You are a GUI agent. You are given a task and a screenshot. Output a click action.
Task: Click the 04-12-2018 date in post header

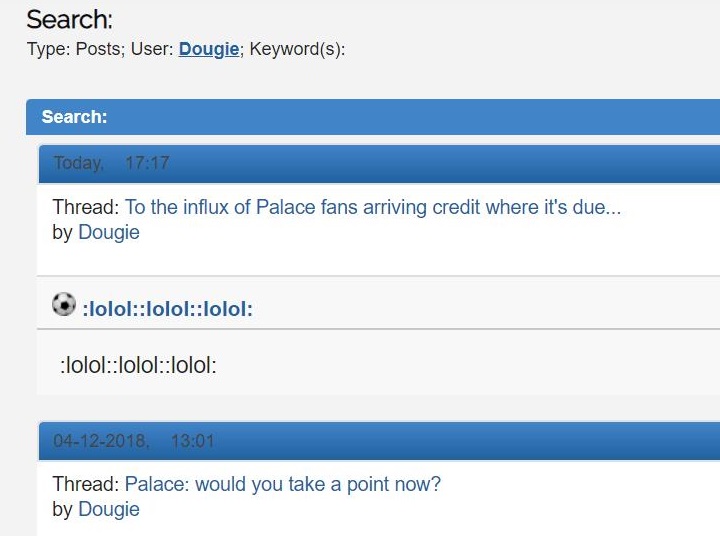tap(101, 441)
